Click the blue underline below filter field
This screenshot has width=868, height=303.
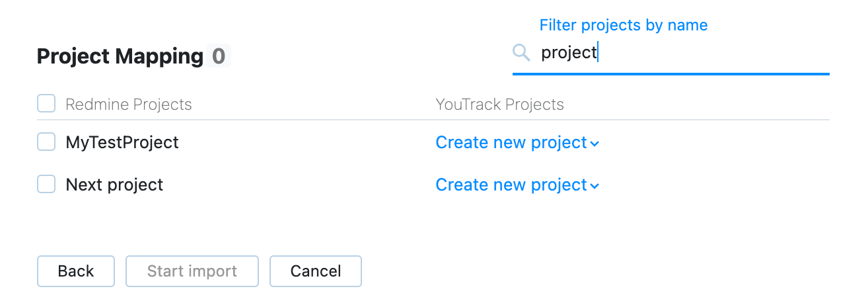pos(670,74)
